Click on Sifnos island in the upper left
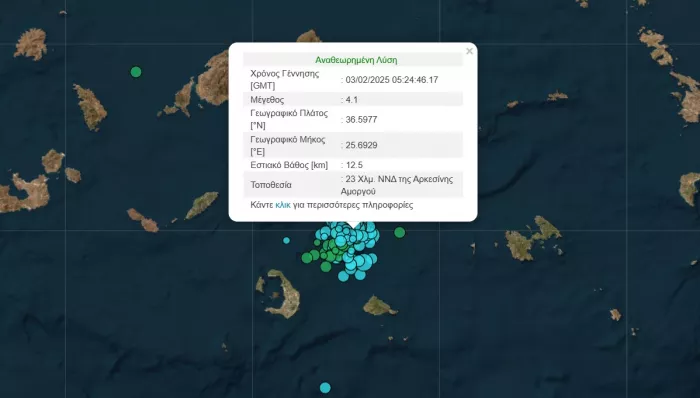Viewport: 700px width, 398px height. (91, 107)
